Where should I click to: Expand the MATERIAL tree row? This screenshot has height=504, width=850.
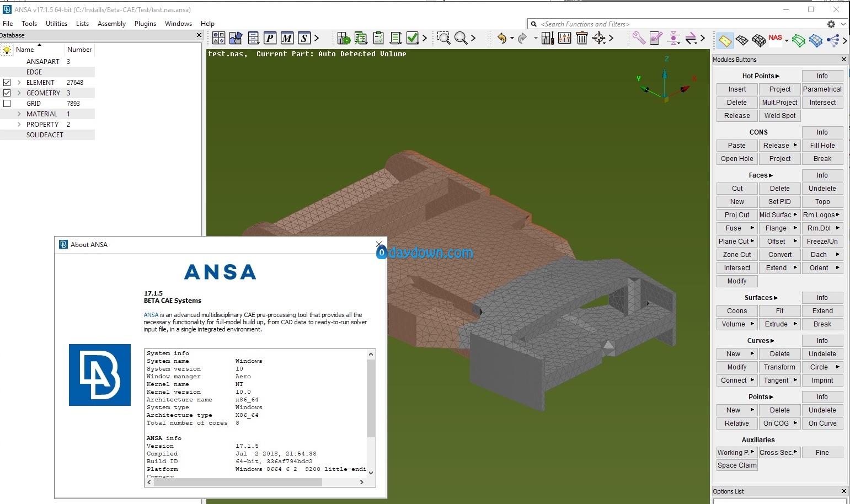pyautogui.click(x=19, y=114)
